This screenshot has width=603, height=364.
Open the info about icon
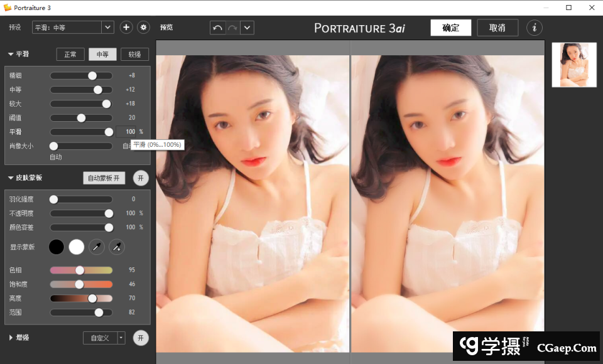pyautogui.click(x=535, y=28)
